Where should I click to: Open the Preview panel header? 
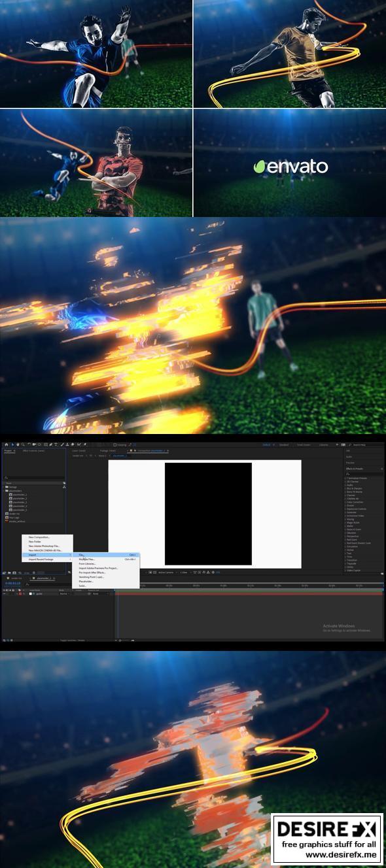pos(349,462)
